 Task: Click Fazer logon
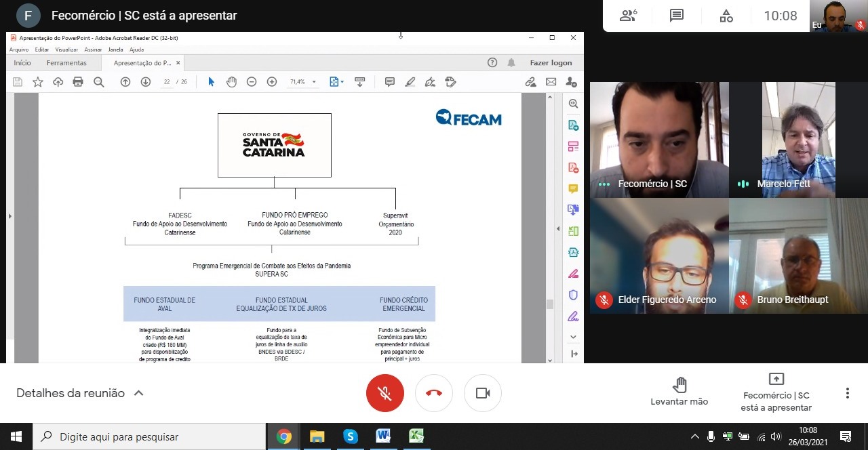pos(551,63)
